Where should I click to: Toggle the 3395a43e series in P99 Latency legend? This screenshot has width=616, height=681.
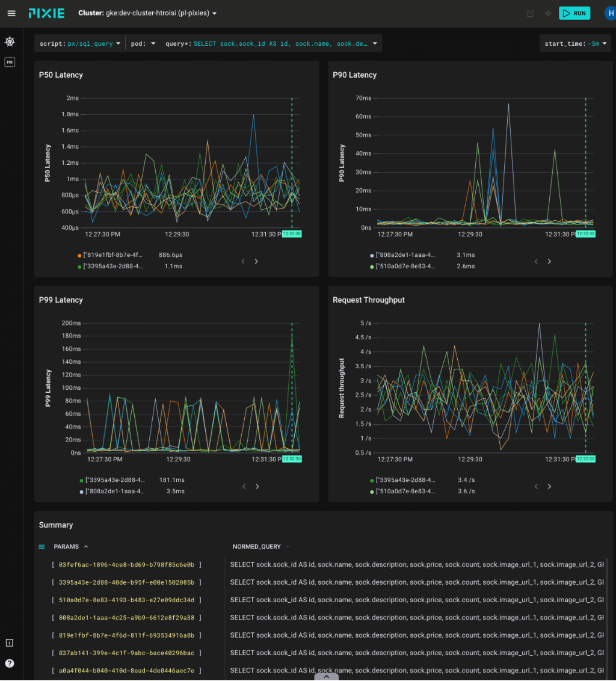(114, 480)
